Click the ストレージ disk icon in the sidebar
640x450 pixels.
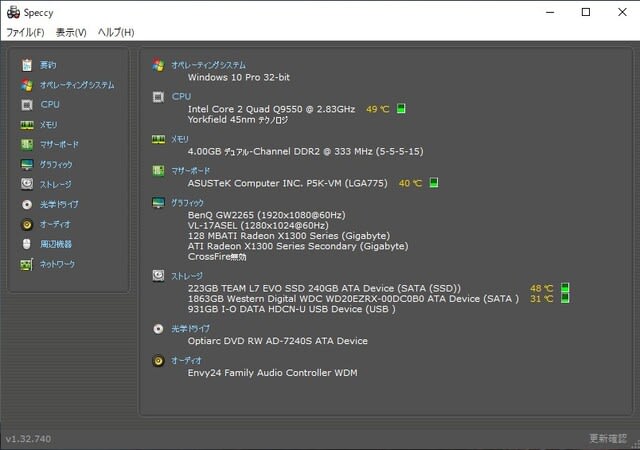tap(27, 184)
